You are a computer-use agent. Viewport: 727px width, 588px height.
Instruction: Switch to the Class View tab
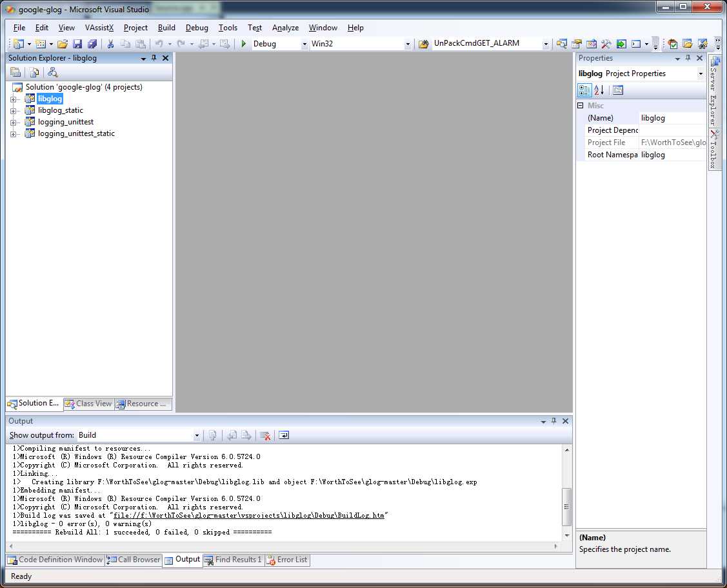click(x=88, y=404)
